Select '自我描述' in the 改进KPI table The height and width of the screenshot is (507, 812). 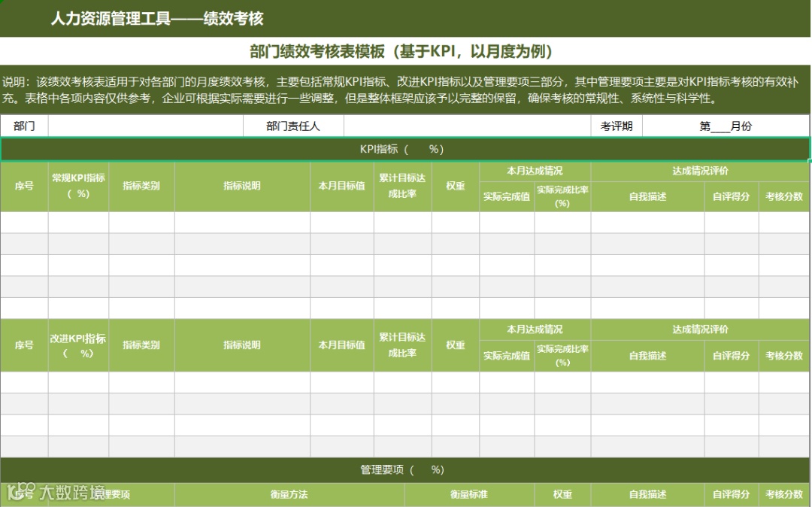647,356
